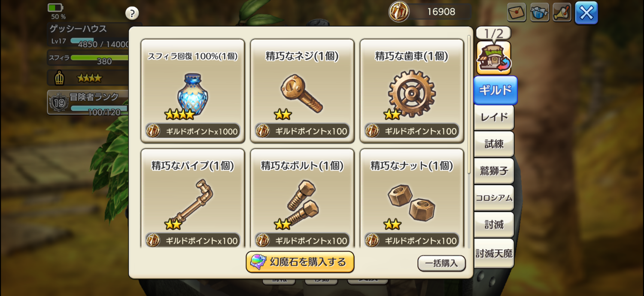Click the question mark help icon
Viewport: 644px width, 296px height.
(132, 13)
